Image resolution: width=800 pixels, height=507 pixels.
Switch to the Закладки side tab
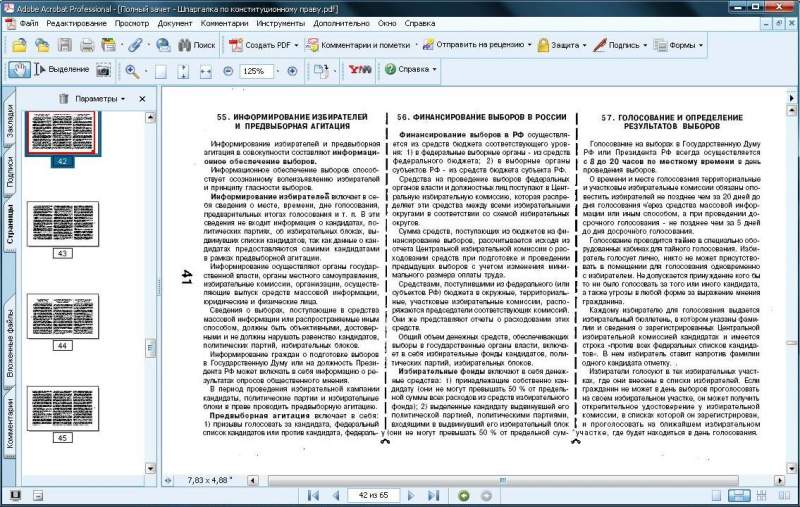tap(9, 121)
